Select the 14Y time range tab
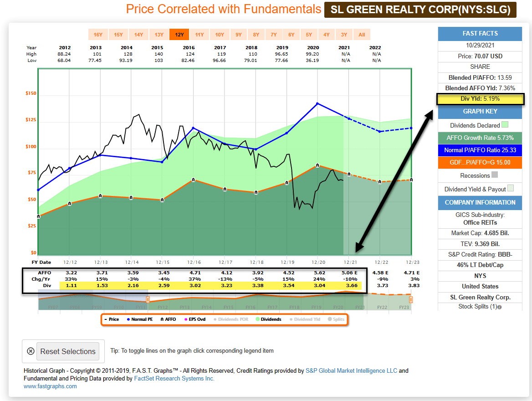This screenshot has height=401, width=532. click(139, 35)
